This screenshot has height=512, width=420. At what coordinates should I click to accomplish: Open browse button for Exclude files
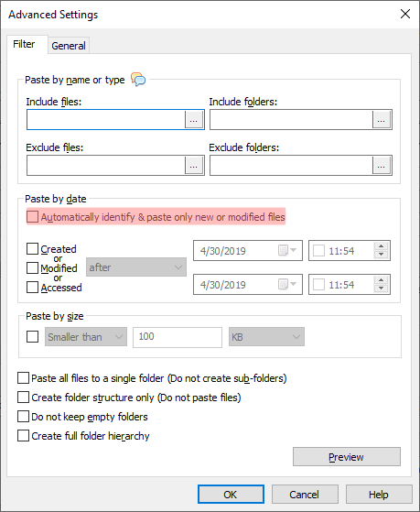click(194, 165)
